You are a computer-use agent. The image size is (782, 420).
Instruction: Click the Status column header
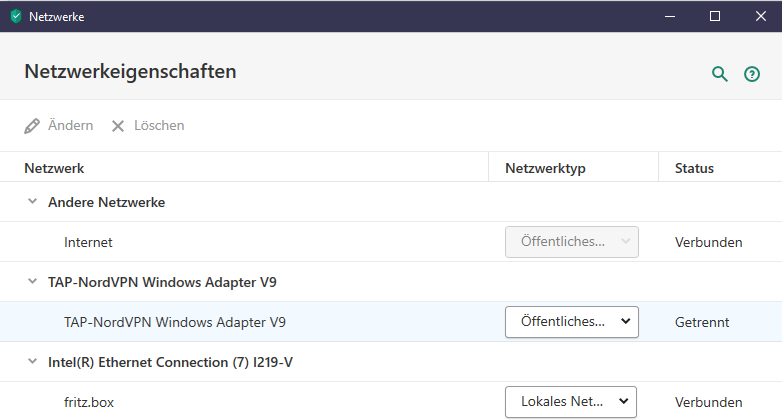[694, 168]
